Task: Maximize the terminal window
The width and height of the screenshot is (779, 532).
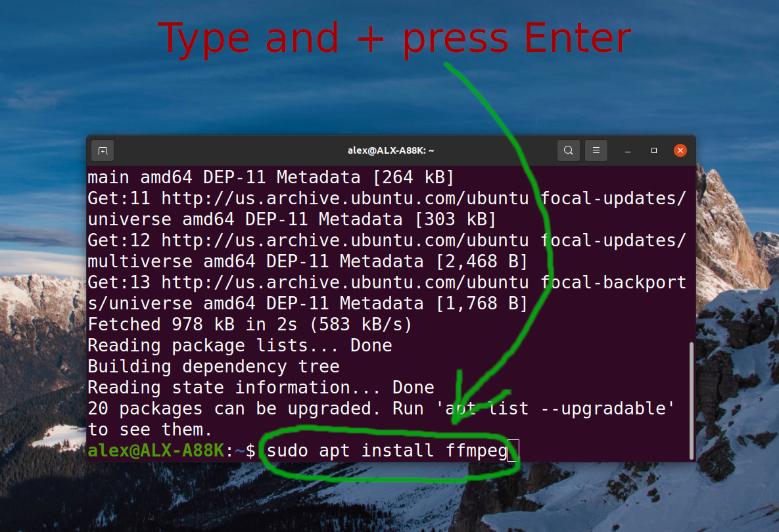Action: click(x=654, y=150)
